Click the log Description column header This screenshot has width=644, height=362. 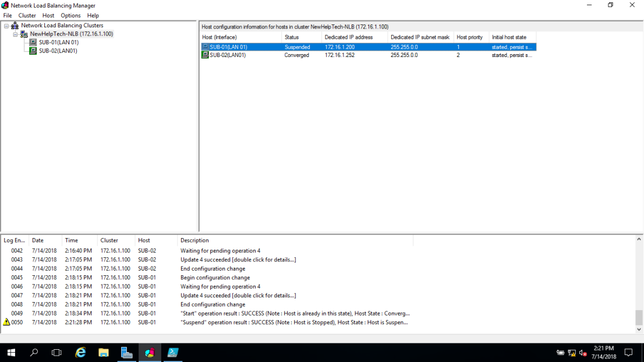pyautogui.click(x=295, y=240)
